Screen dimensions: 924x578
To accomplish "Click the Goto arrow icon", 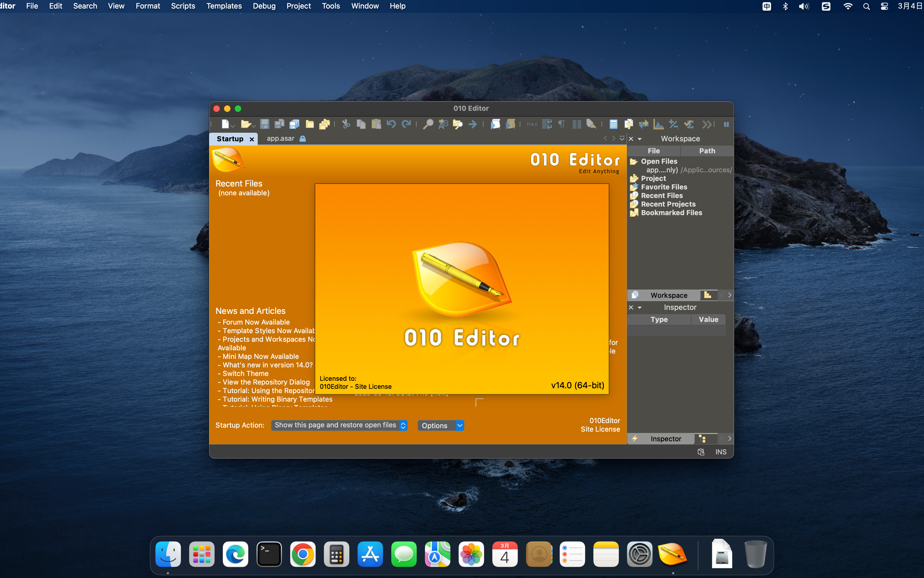I will (473, 124).
